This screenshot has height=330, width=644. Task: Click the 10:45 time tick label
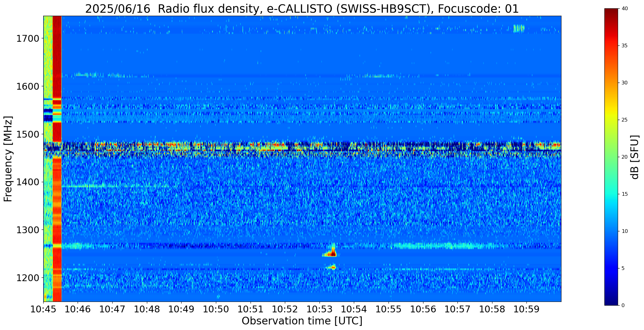coord(43,309)
